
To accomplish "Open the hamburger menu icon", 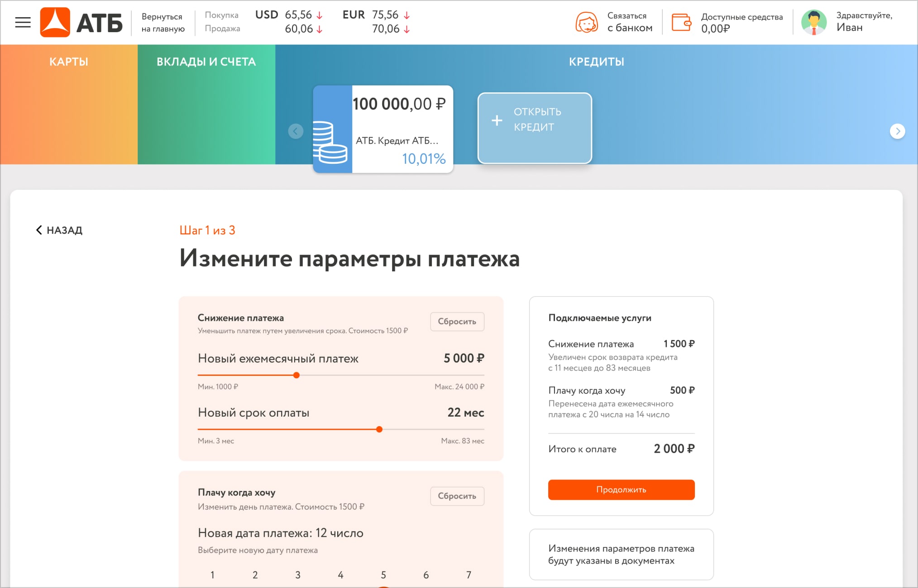I will click(x=23, y=22).
